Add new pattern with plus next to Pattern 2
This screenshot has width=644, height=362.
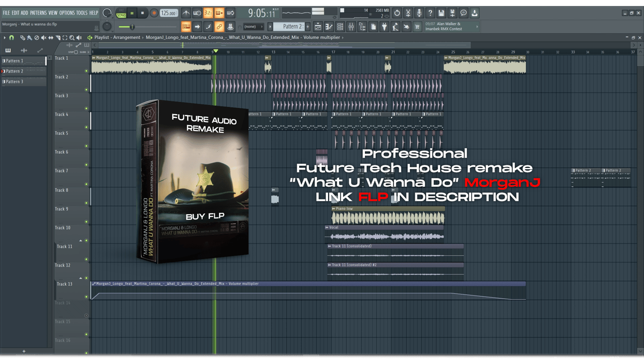pos(308,27)
